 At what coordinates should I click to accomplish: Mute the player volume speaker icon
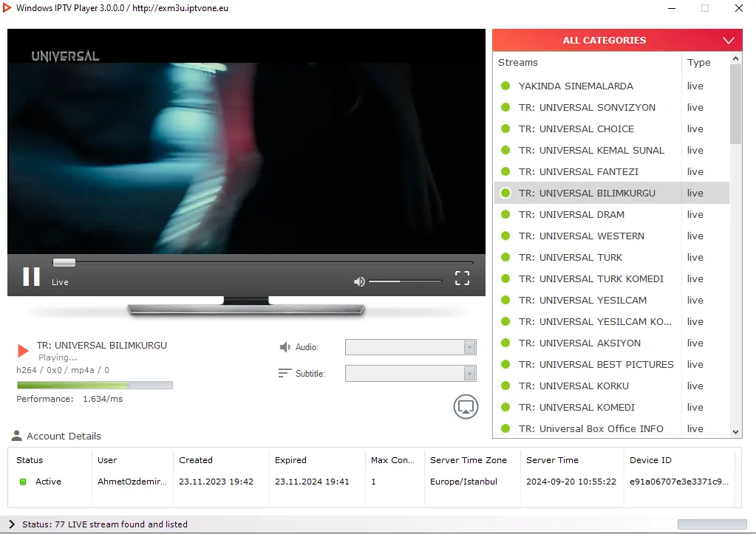coord(359,281)
